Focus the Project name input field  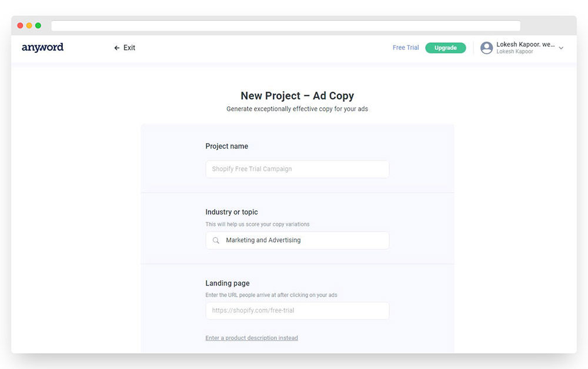298,169
